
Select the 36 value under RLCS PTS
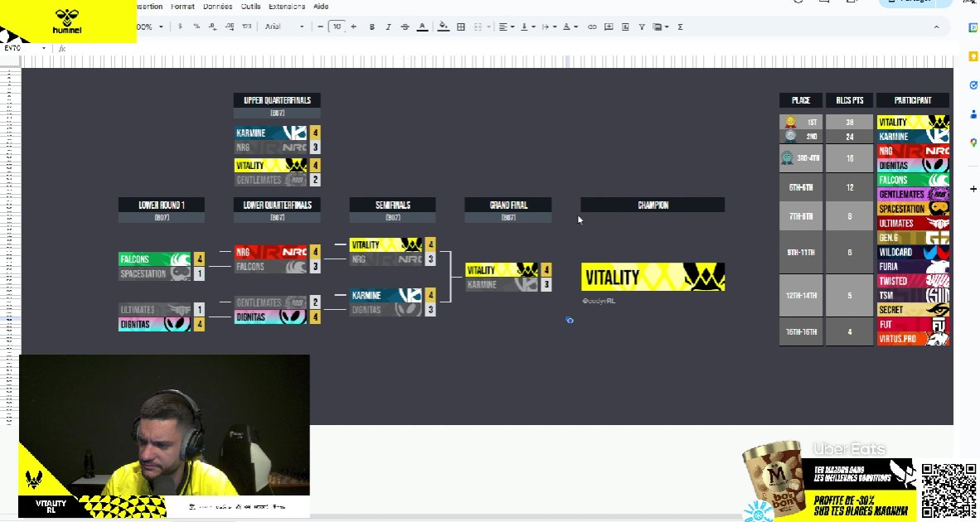849,123
